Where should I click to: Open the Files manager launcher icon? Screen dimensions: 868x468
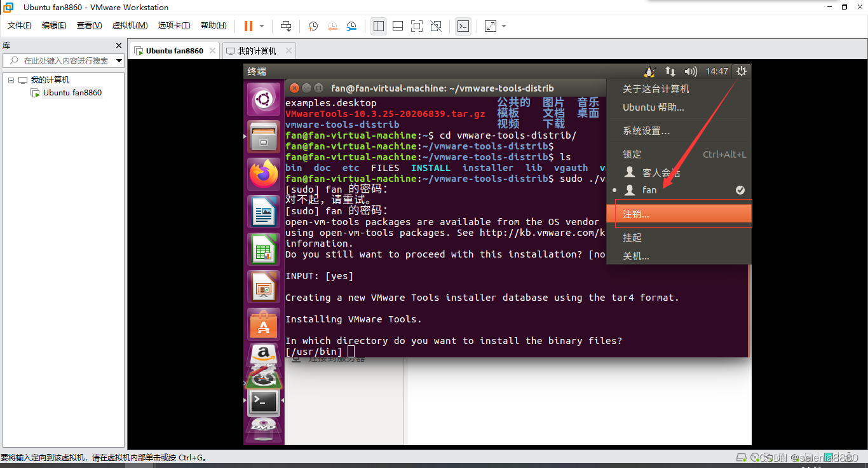point(264,137)
